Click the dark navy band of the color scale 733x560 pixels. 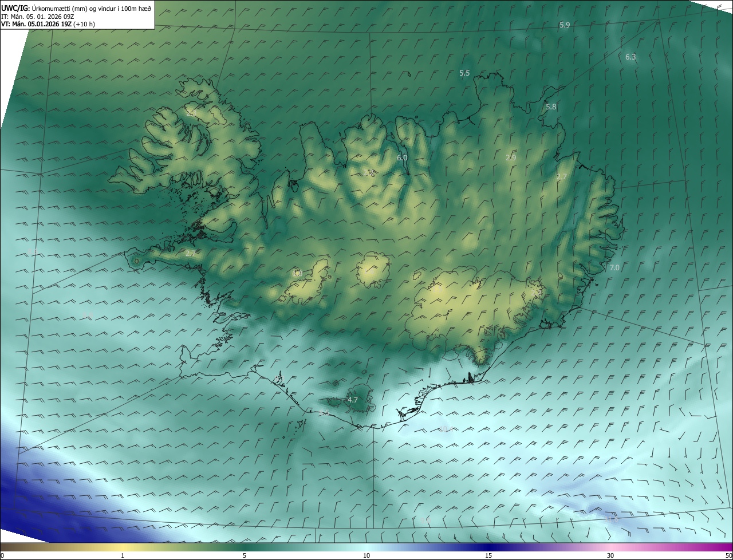click(x=488, y=547)
